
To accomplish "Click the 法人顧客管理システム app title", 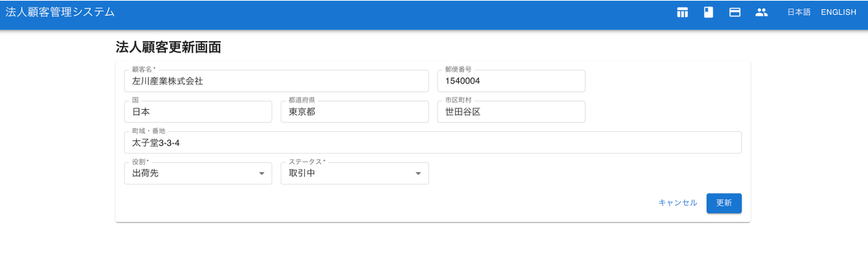I will [60, 12].
